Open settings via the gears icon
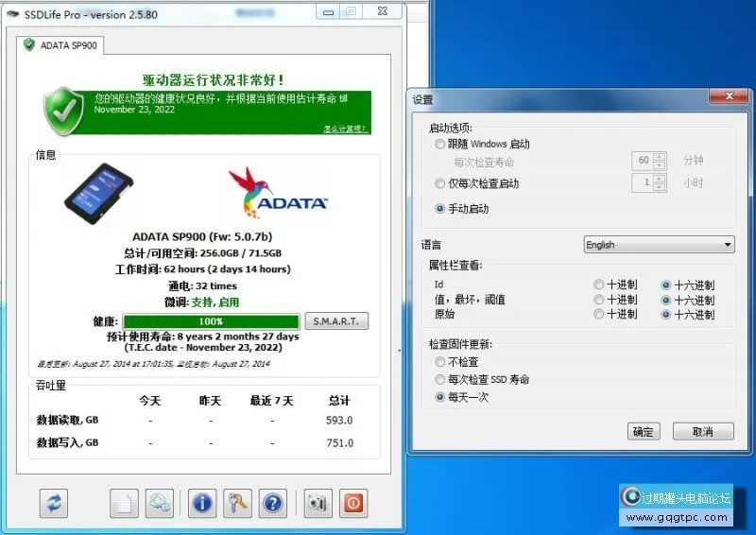Viewport: 756px width, 535px height. click(159, 503)
